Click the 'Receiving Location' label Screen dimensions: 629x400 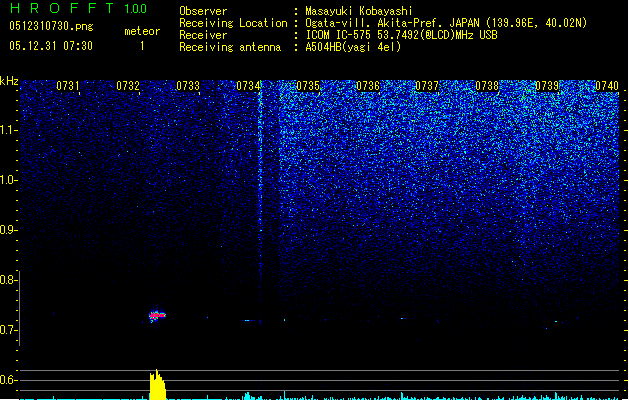click(233, 23)
